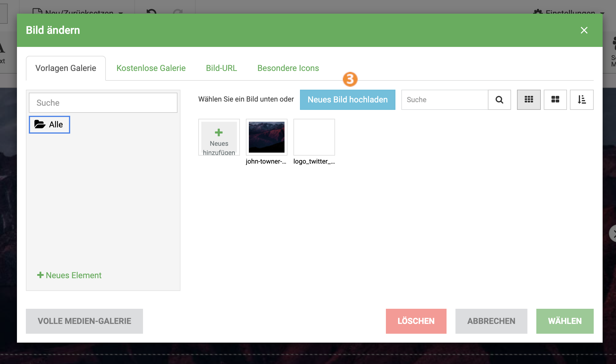Click the LÖSCHEN button
The height and width of the screenshot is (364, 616).
(416, 321)
